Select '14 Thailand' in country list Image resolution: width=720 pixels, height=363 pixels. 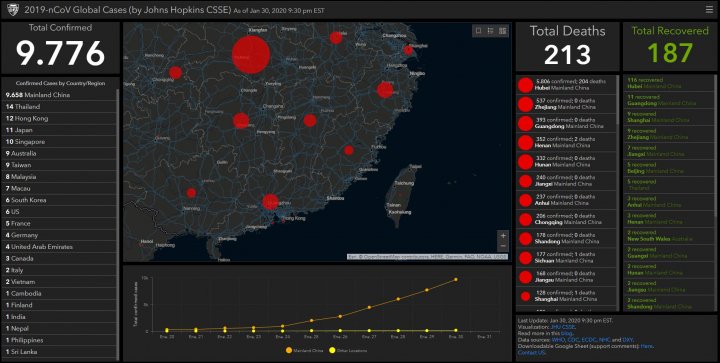pos(59,106)
